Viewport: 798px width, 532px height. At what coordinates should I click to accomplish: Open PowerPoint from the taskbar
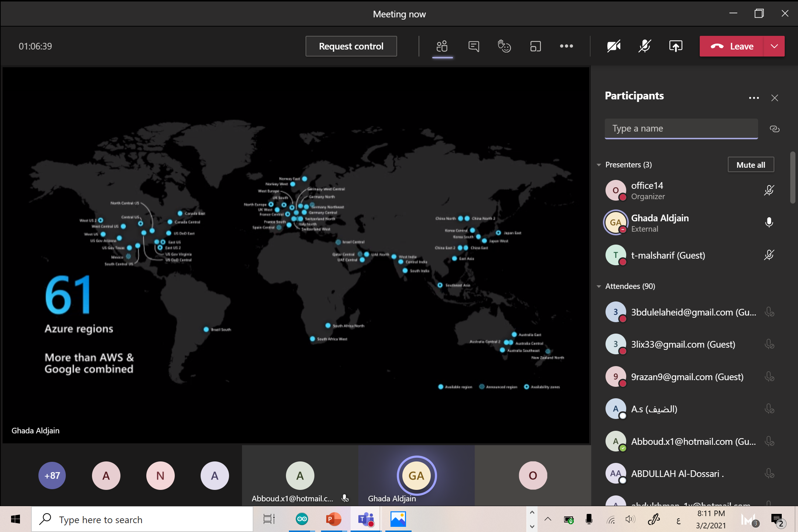click(x=334, y=519)
